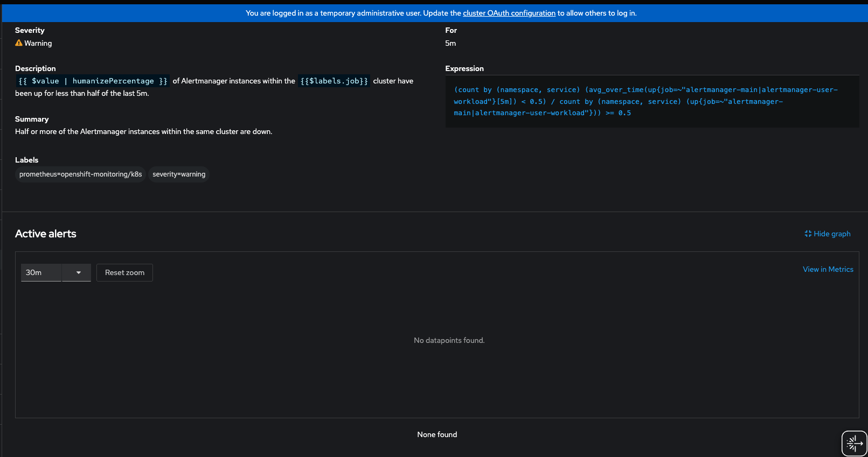Screen dimensions: 868x457
Task: Click the View in Metrics link
Action: coord(828,269)
